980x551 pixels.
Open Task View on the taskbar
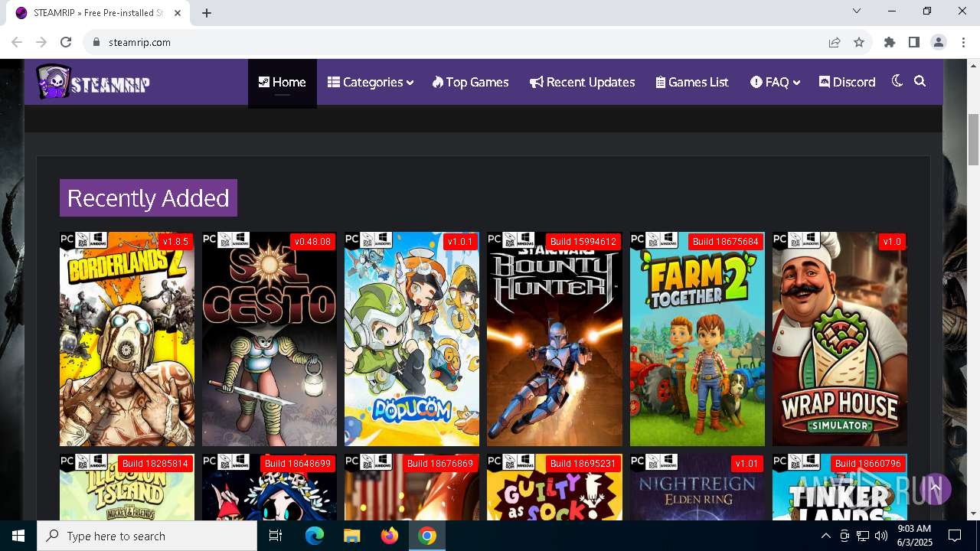point(276,536)
